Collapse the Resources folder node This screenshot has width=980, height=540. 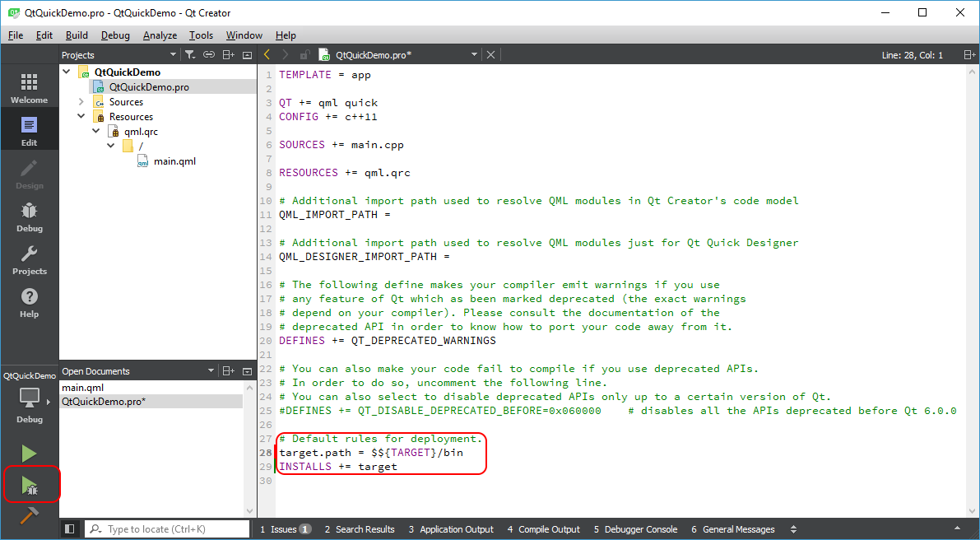[81, 117]
